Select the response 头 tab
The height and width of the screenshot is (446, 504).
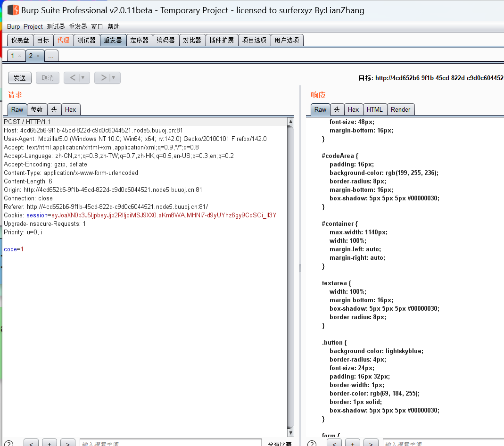337,109
